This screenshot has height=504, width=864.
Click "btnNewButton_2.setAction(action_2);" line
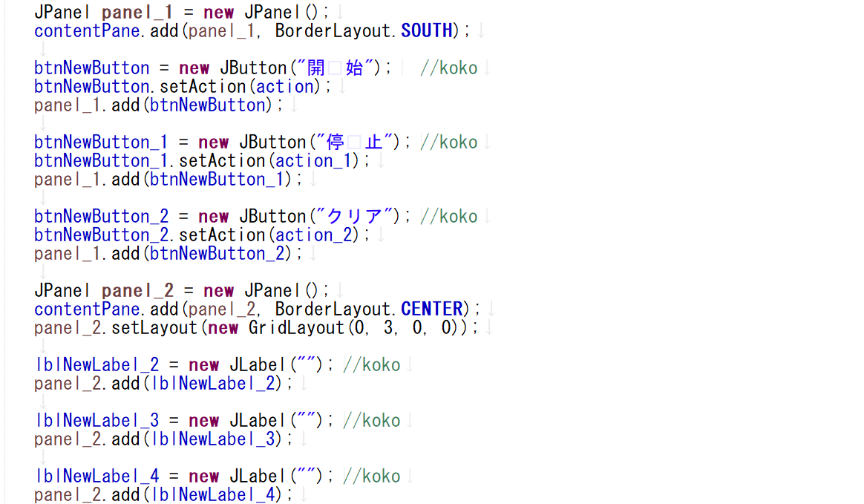pos(202,235)
